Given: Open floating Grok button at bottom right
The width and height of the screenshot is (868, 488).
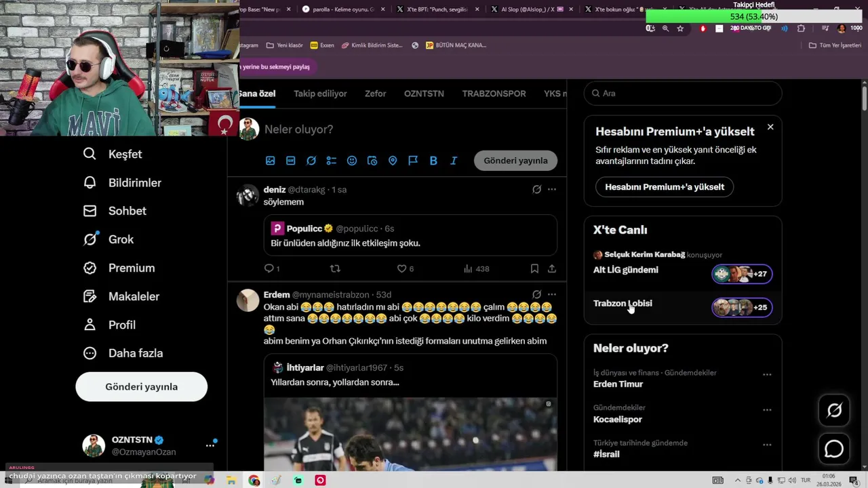Looking at the screenshot, I should (834, 410).
